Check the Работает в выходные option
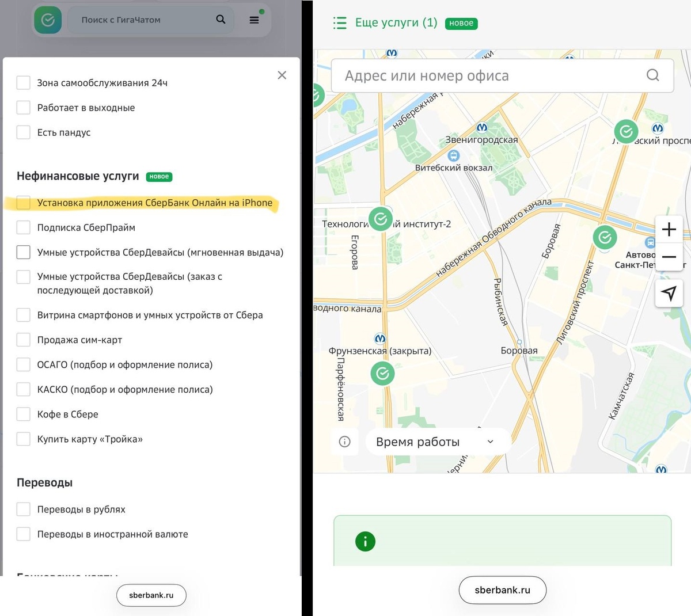 [x=23, y=107]
